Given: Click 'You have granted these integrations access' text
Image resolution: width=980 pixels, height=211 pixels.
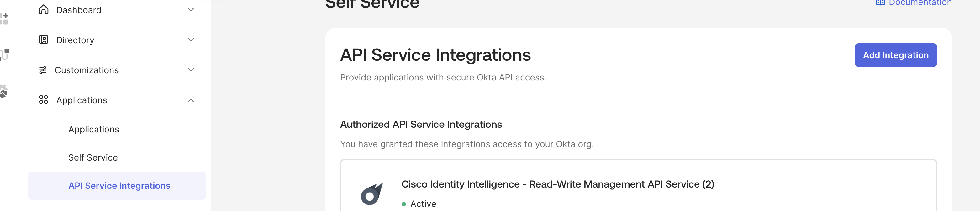Looking at the screenshot, I should click(467, 144).
